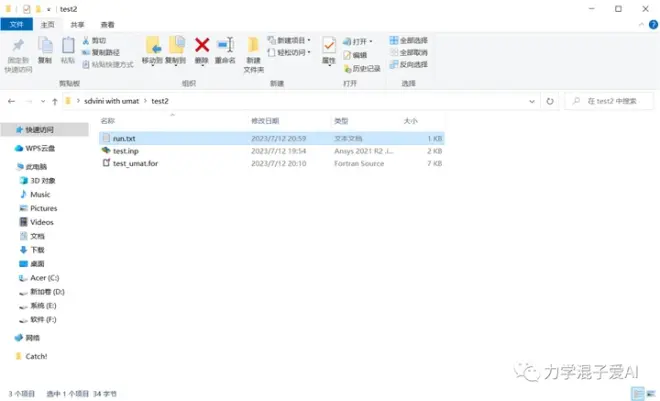Open the File (文件) menu tab
The image size is (660, 401).
tap(16, 24)
